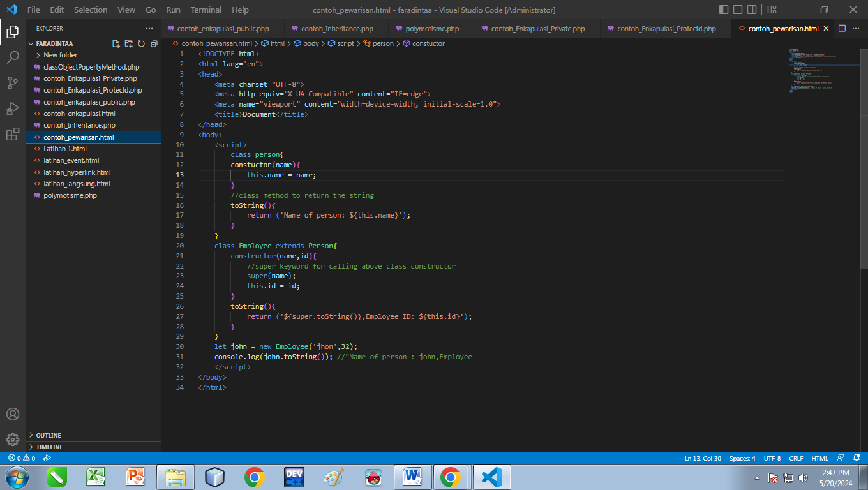Screen dimensions: 868x490
Task: Click CRLF end of line status
Action: [x=796, y=458]
